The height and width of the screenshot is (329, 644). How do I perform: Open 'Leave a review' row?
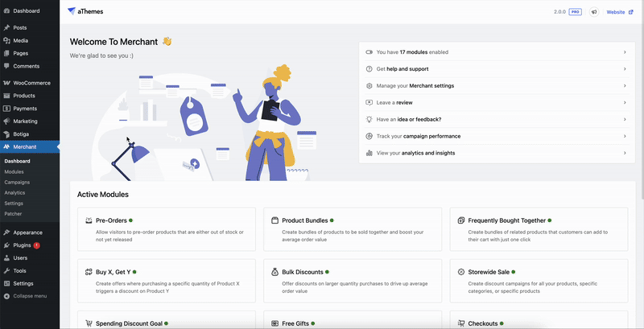pyautogui.click(x=497, y=102)
